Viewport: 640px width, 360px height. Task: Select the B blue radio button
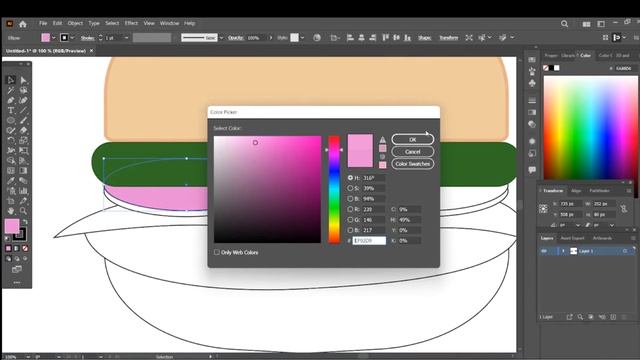[350, 230]
